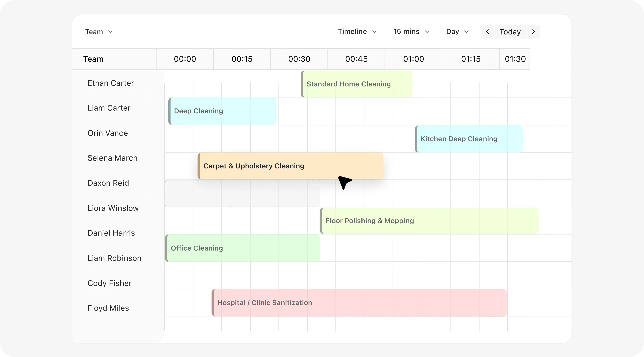The width and height of the screenshot is (644, 357).
Task: Click the 00:15 time column header
Action: tap(242, 59)
